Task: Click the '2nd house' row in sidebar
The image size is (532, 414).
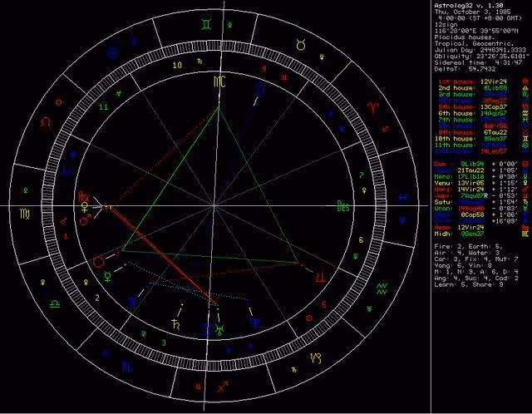Action: (473, 88)
